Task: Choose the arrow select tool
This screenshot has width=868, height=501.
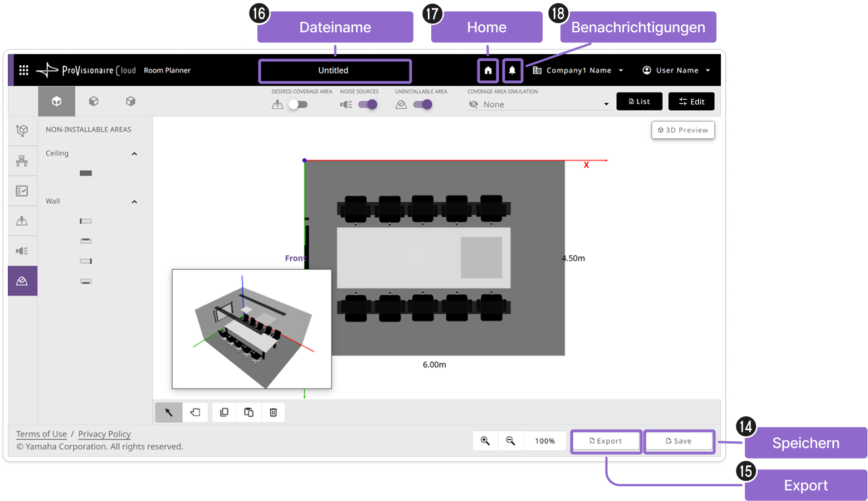Action: tap(169, 412)
